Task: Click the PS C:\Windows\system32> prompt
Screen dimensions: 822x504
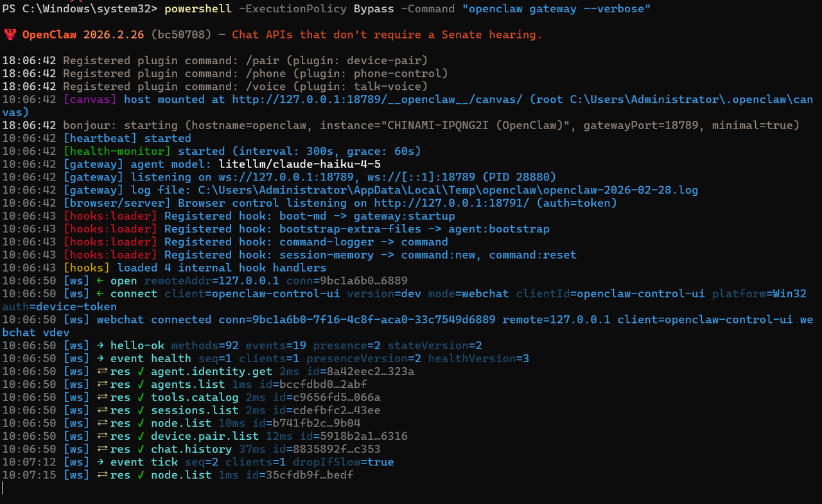Action: (x=80, y=9)
